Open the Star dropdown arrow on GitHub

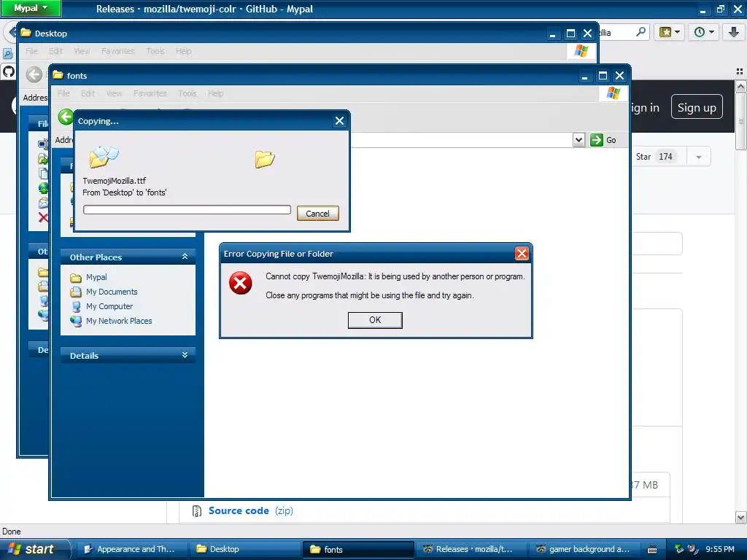pyautogui.click(x=698, y=157)
